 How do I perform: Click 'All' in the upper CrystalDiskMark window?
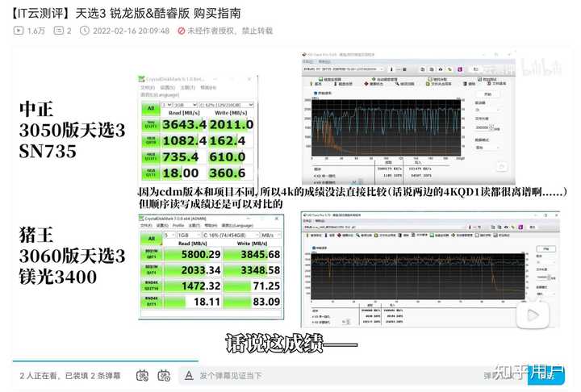tap(150, 108)
